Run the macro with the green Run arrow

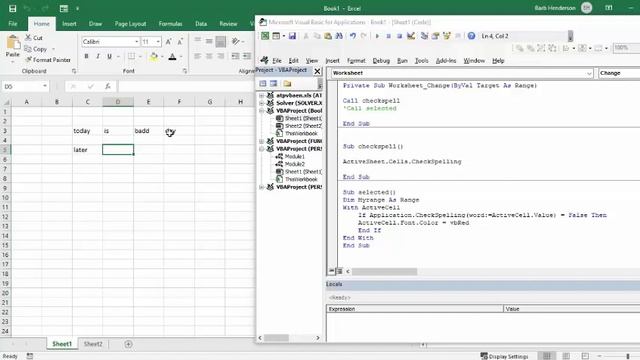coord(377,36)
